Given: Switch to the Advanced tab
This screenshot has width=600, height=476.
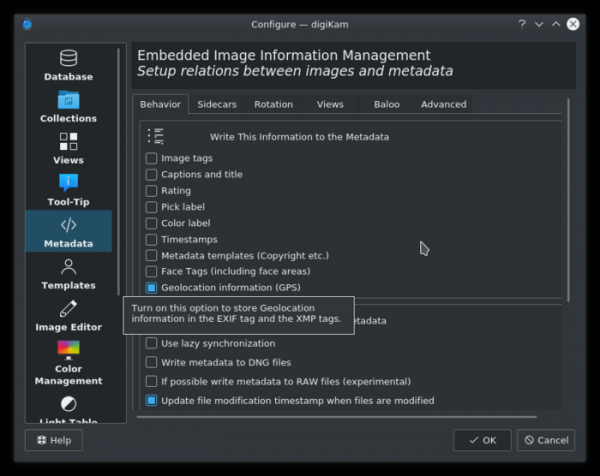Looking at the screenshot, I should (443, 104).
